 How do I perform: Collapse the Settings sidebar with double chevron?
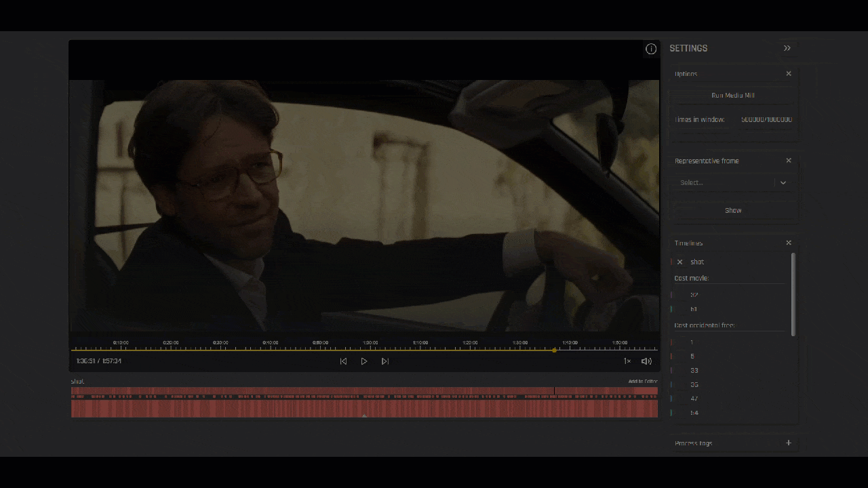tap(787, 48)
